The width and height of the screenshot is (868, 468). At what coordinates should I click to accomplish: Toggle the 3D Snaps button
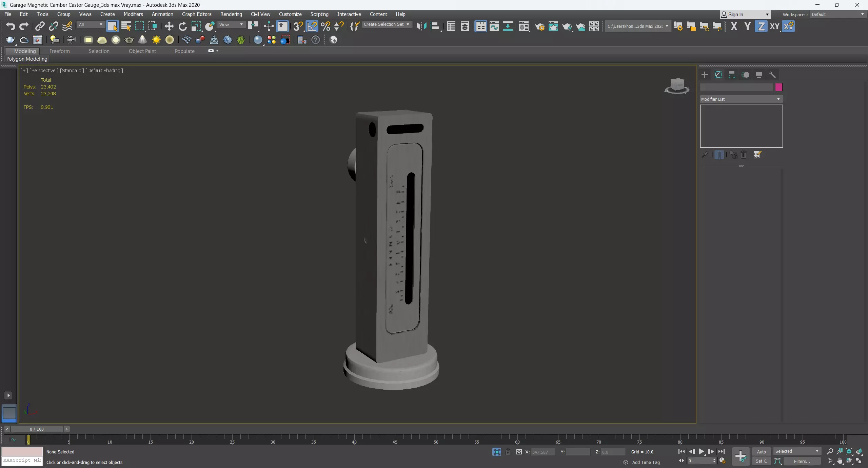pyautogui.click(x=298, y=26)
